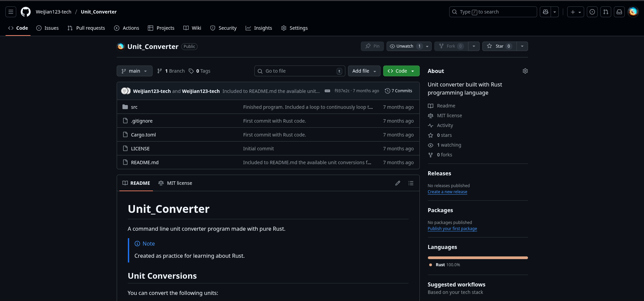
Task: Open Fork options dropdown arrow
Action: pos(474,46)
